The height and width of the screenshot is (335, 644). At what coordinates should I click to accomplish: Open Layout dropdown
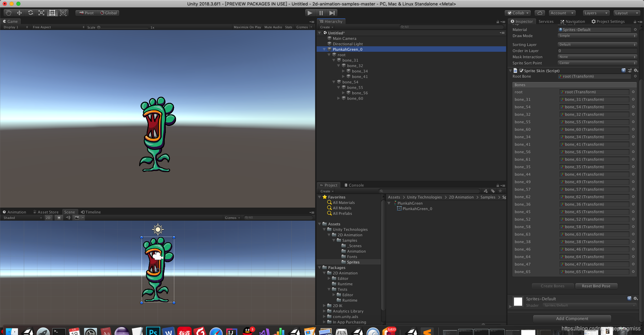[x=627, y=13]
